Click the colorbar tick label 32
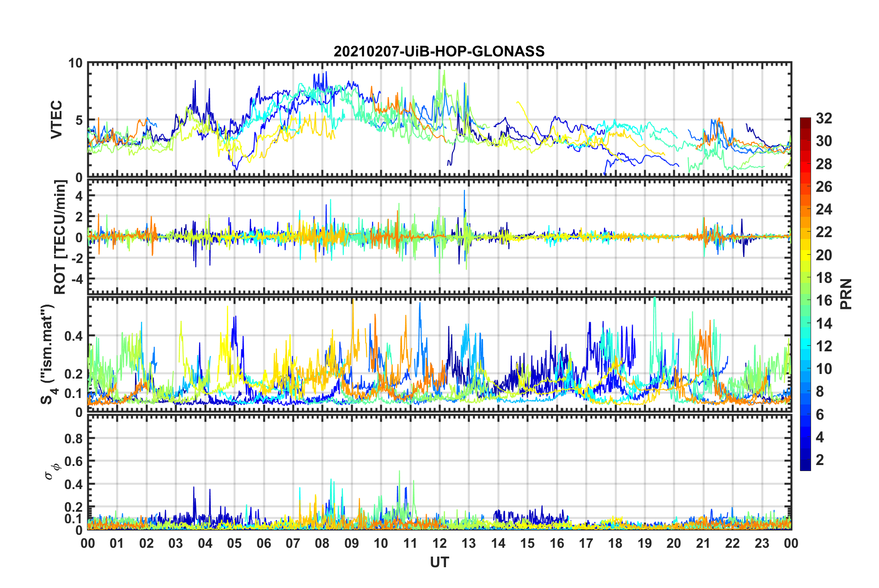 coord(824,118)
